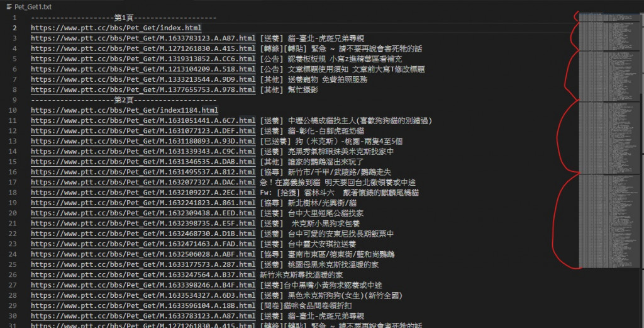The width and height of the screenshot is (644, 328).
Task: Open link M.1631495537.A.812.html
Action: click(143, 172)
